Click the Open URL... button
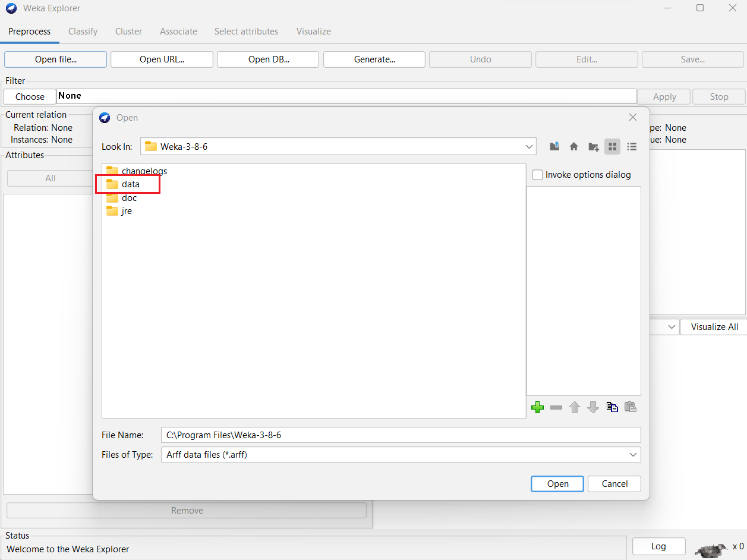The image size is (747, 560). [x=162, y=59]
